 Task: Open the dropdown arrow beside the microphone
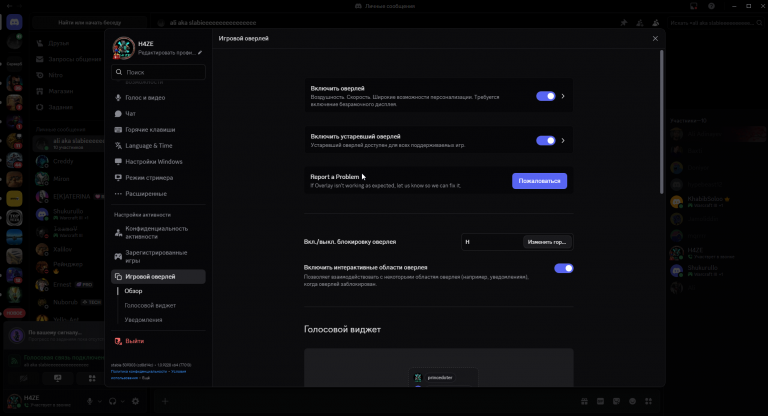[x=99, y=401]
